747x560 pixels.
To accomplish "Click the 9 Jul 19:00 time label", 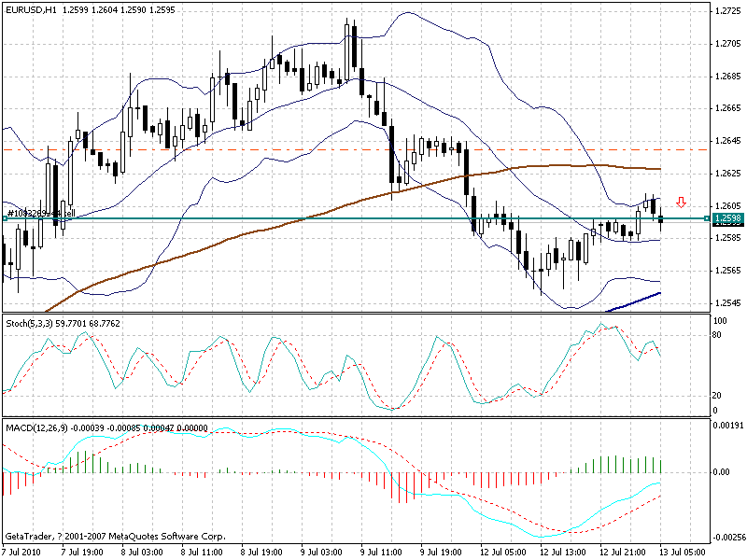I will [x=441, y=553].
